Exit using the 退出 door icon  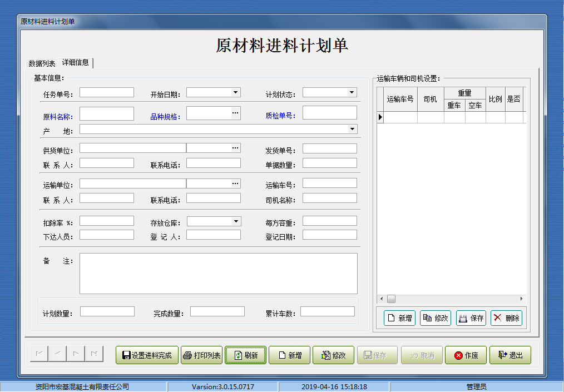click(x=502, y=355)
